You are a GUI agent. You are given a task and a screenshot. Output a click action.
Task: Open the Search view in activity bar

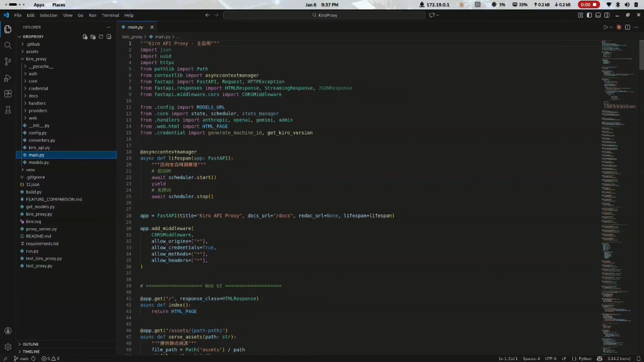coord(8,45)
